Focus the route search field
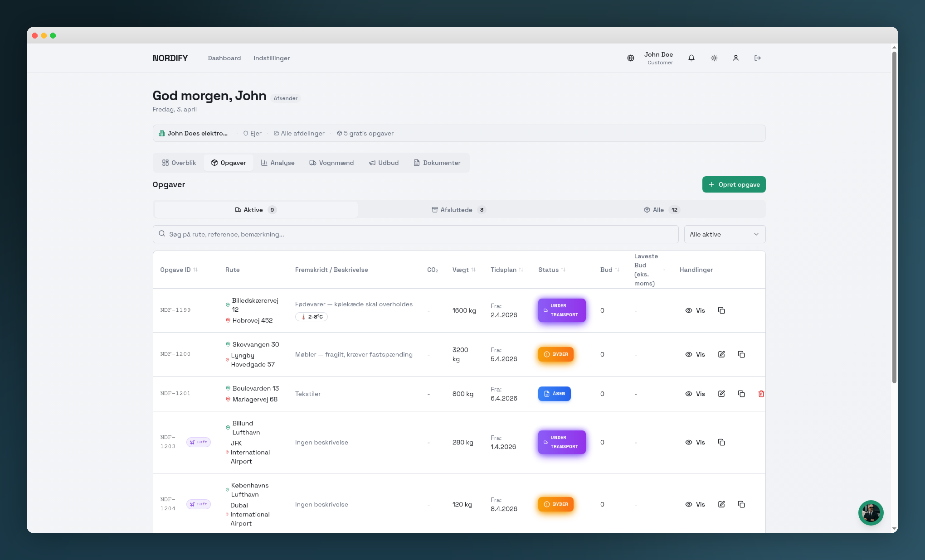 [x=415, y=234]
